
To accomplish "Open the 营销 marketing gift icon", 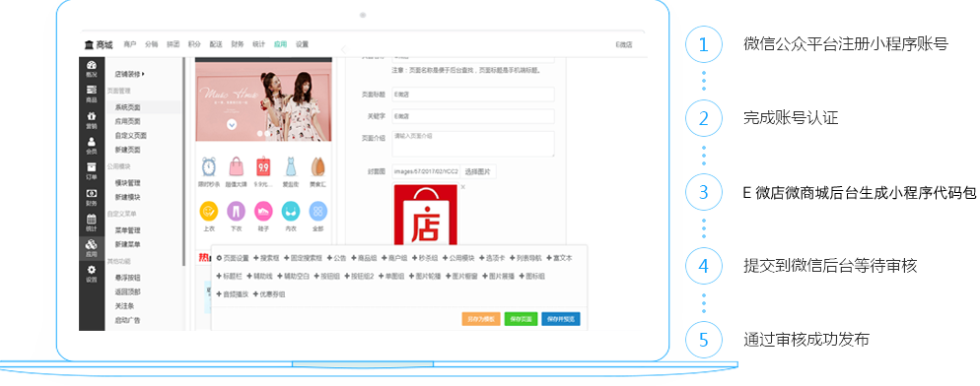I will click(x=92, y=119).
